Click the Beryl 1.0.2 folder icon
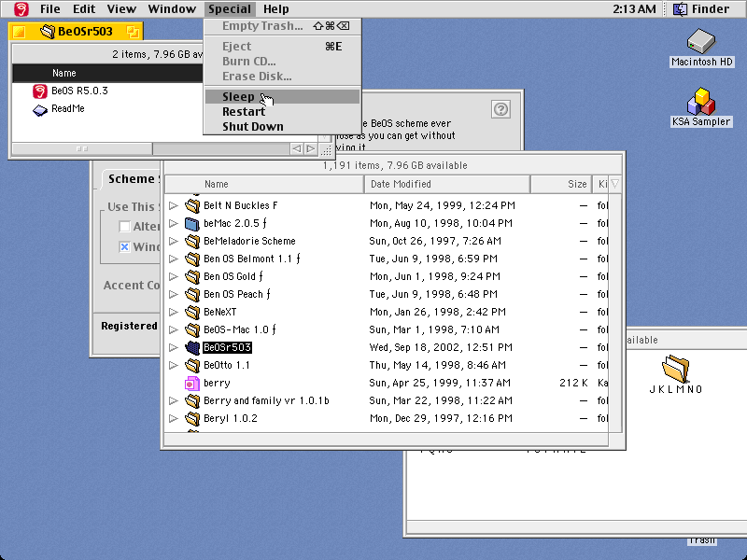 pyautogui.click(x=192, y=418)
